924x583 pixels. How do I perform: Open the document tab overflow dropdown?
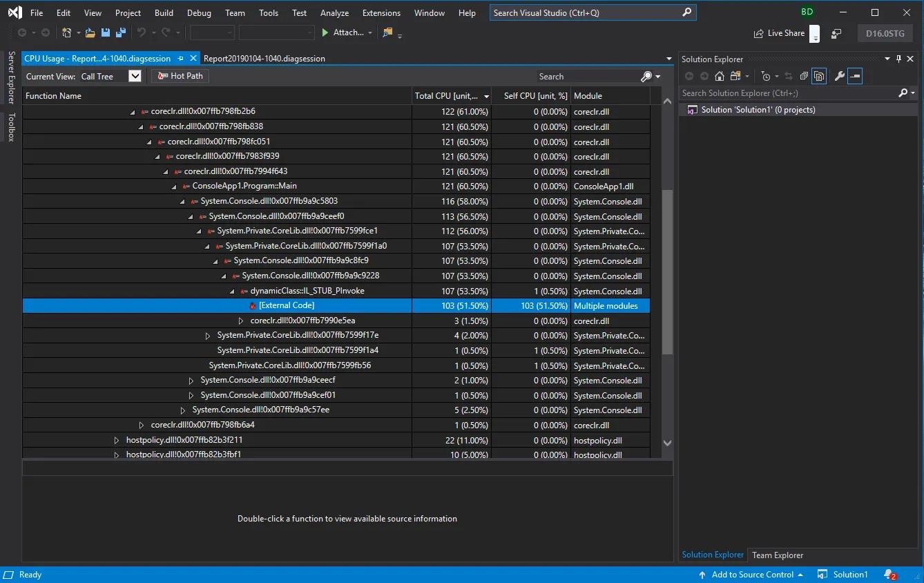point(668,59)
